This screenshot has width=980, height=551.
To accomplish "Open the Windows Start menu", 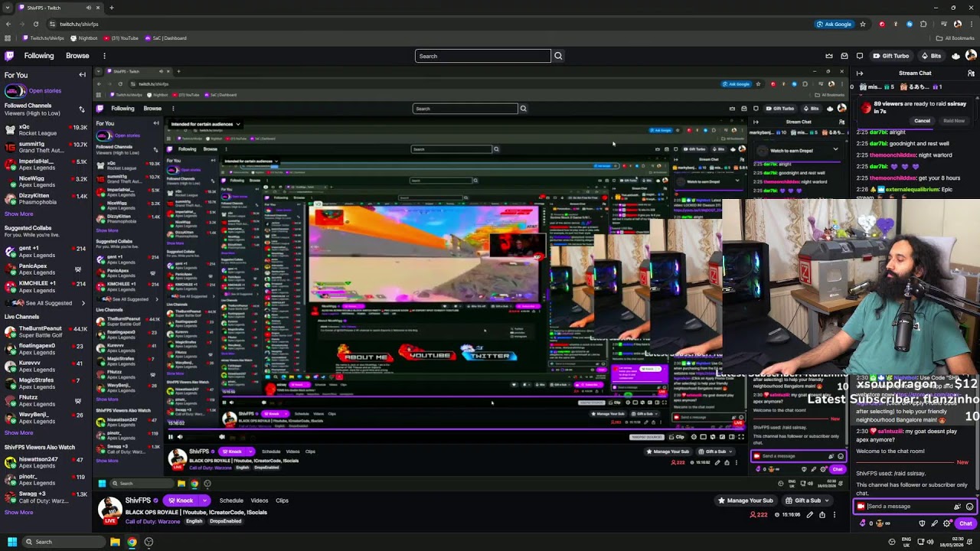I will 11,542.
